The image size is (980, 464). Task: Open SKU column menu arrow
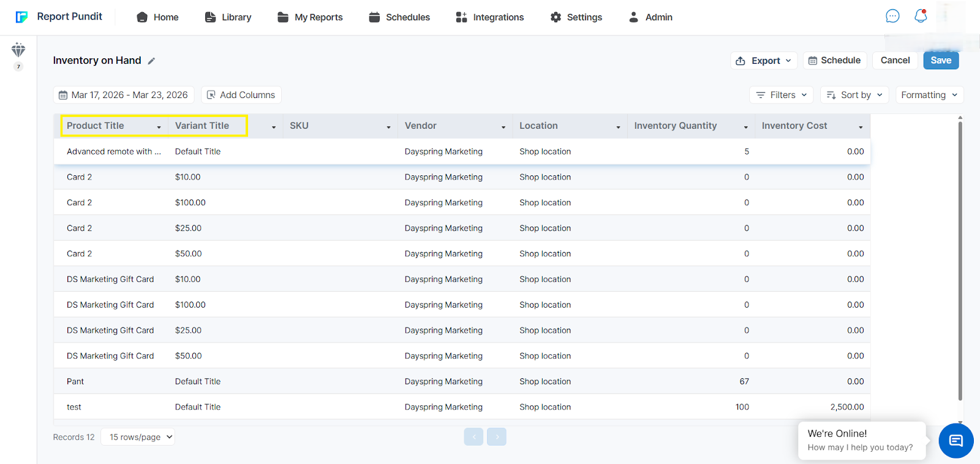[388, 127]
